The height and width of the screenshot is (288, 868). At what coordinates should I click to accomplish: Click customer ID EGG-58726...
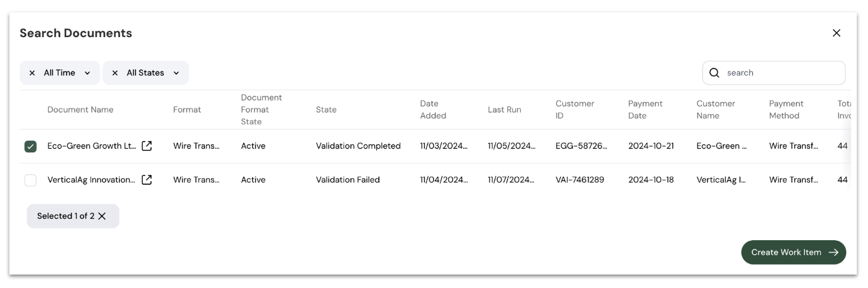tap(581, 146)
